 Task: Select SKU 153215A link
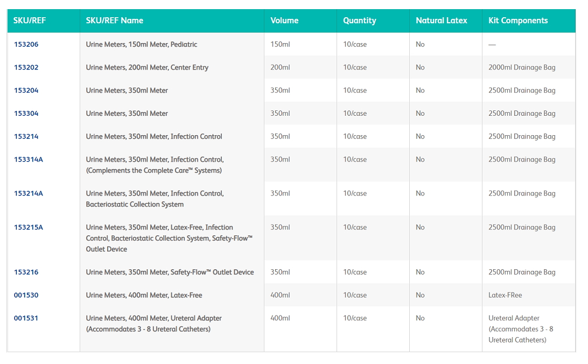pyautogui.click(x=28, y=228)
